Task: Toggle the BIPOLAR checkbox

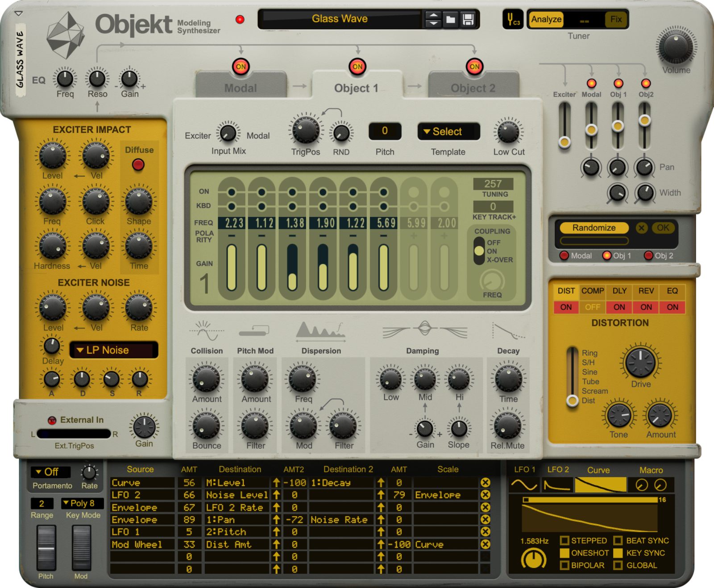Action: [566, 565]
